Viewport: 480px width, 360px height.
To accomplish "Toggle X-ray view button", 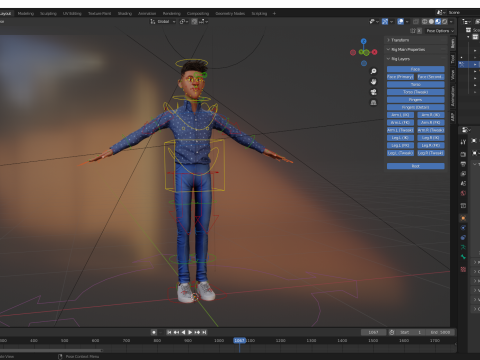I will point(416,22).
